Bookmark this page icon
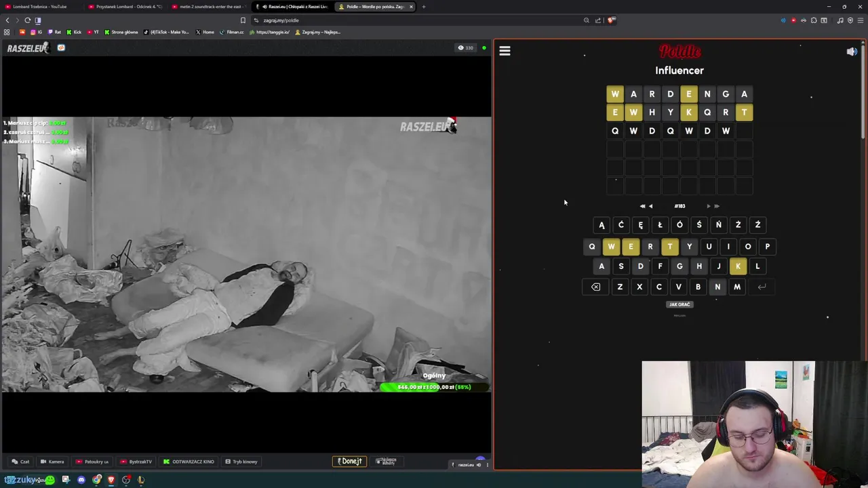 (x=243, y=20)
